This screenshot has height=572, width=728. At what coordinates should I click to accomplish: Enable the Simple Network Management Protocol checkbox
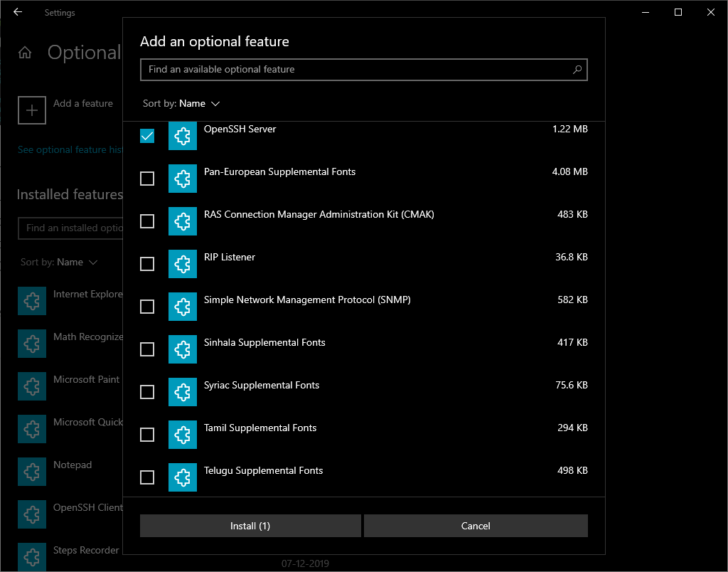coord(147,307)
